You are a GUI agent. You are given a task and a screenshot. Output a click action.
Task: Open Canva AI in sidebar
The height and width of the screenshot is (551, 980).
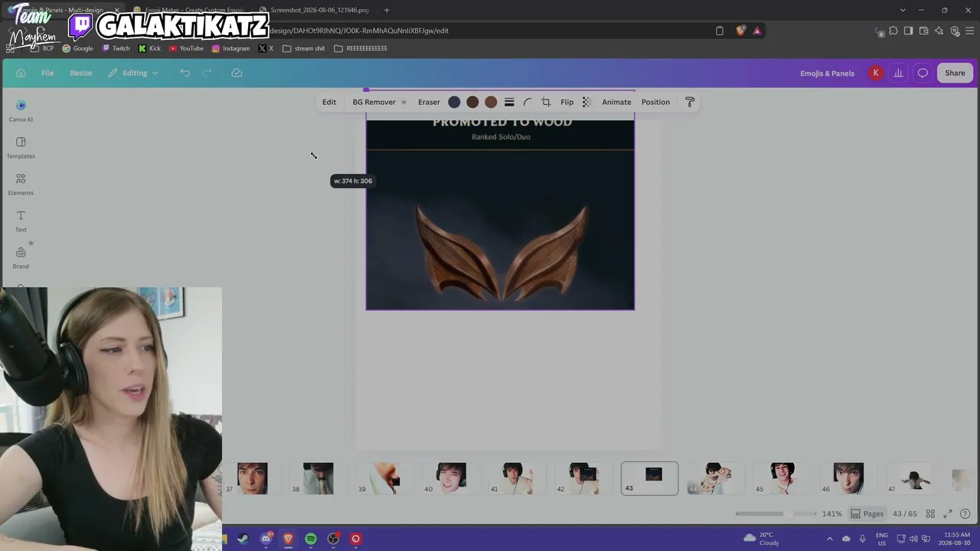pyautogui.click(x=21, y=110)
